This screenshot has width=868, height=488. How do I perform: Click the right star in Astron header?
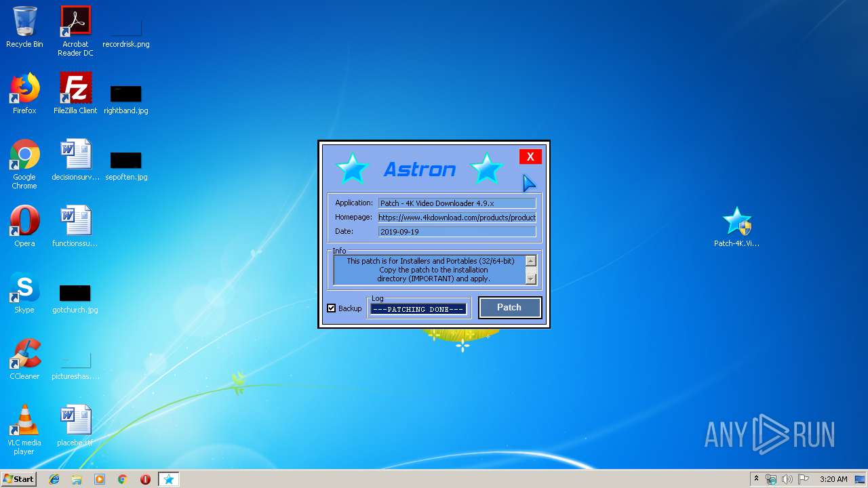point(486,168)
